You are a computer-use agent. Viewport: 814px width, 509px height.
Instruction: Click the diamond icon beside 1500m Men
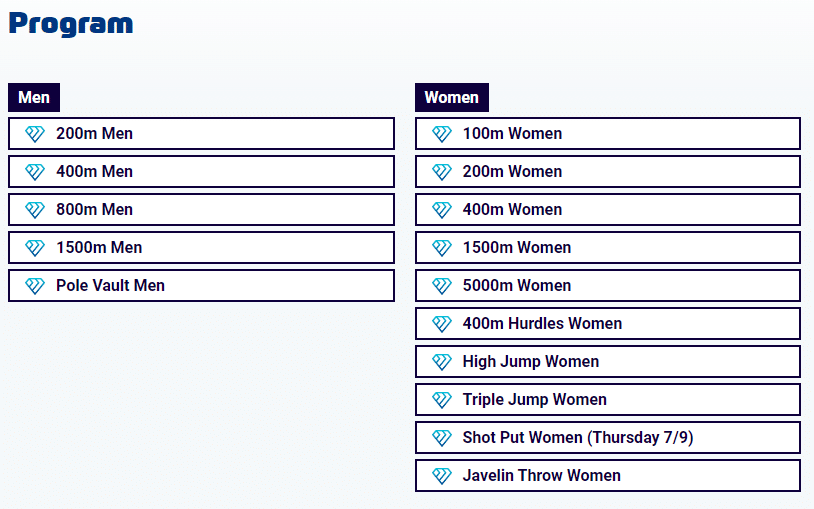point(35,248)
